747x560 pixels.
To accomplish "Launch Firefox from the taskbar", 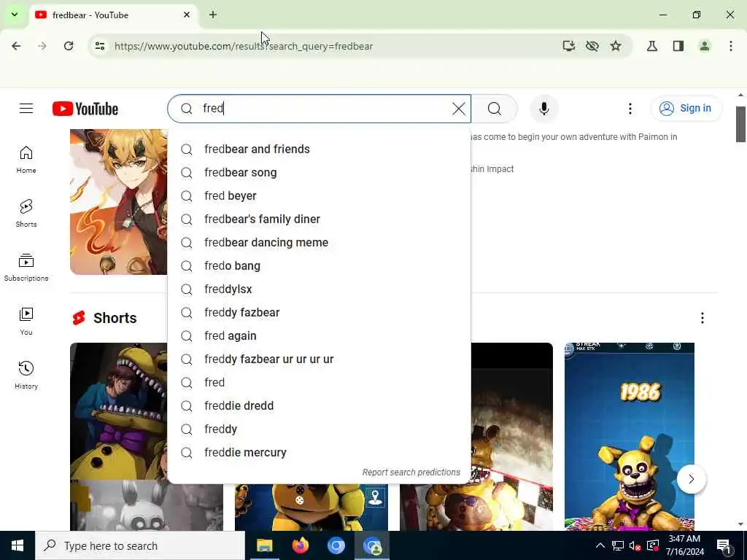I will pyautogui.click(x=300, y=545).
